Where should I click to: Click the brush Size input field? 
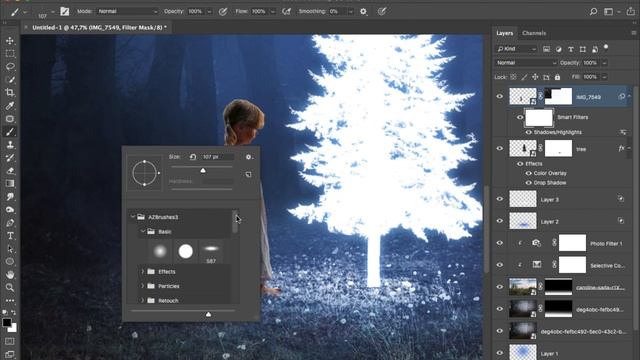217,157
